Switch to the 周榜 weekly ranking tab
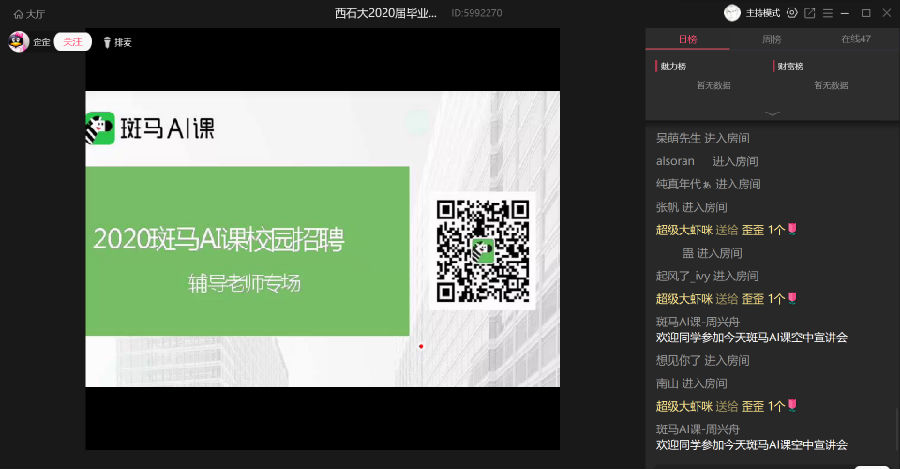 click(x=771, y=40)
